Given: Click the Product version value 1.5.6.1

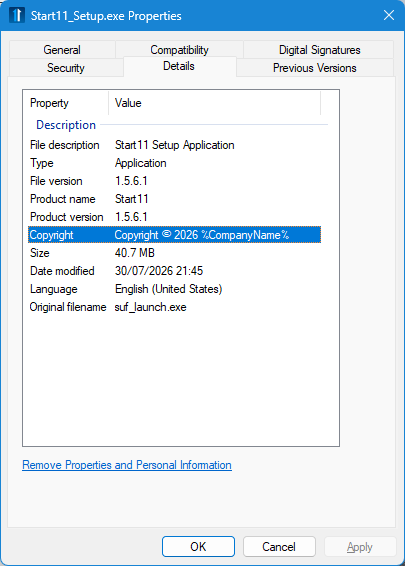Looking at the screenshot, I should (x=131, y=217).
